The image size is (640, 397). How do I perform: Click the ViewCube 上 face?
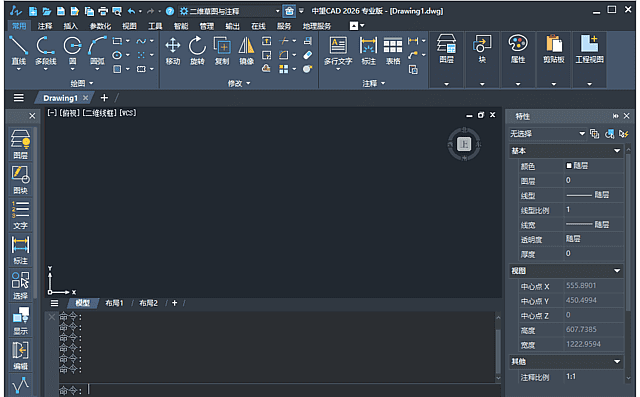click(464, 144)
